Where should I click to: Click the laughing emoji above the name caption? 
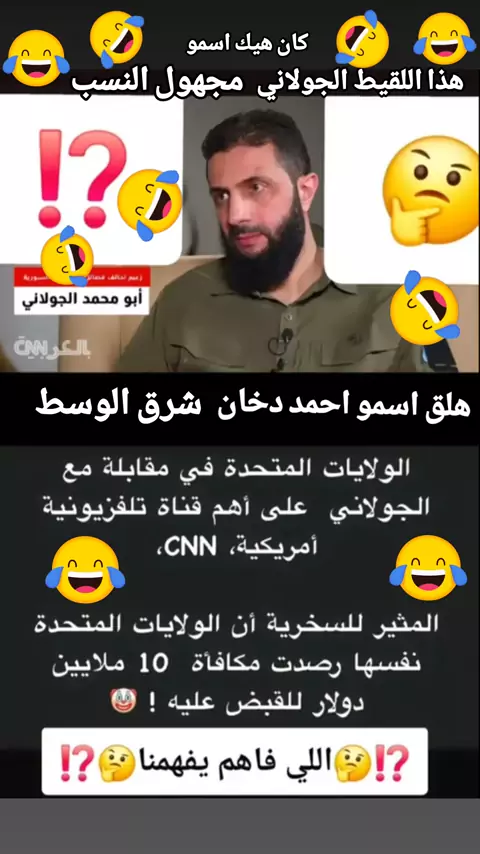68,257
